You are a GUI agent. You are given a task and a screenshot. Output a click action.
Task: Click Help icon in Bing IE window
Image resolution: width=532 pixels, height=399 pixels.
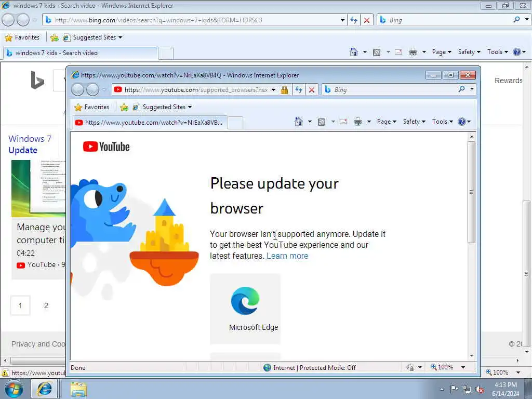pos(517,52)
